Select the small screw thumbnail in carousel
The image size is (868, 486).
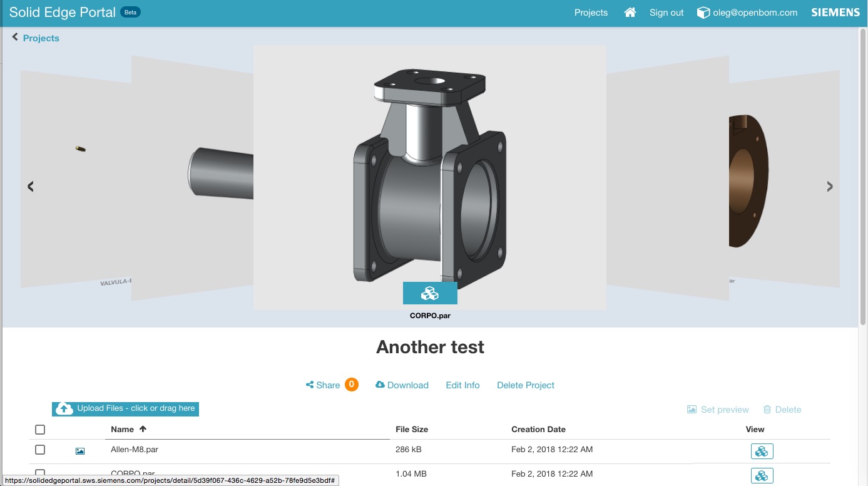coord(76,178)
